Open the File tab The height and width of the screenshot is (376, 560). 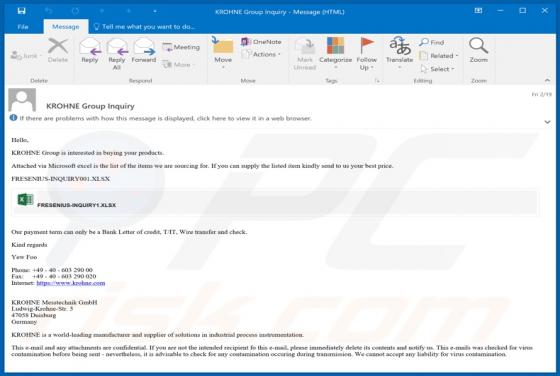pos(23,27)
